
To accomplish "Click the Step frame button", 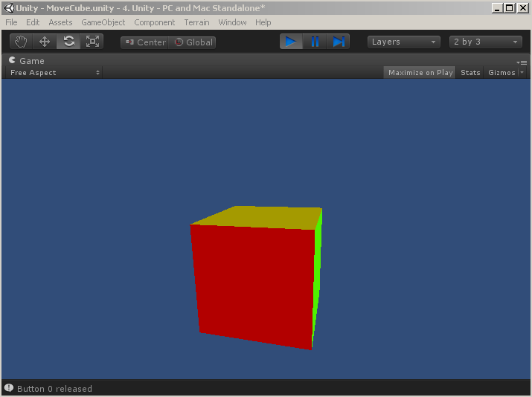I will (339, 42).
